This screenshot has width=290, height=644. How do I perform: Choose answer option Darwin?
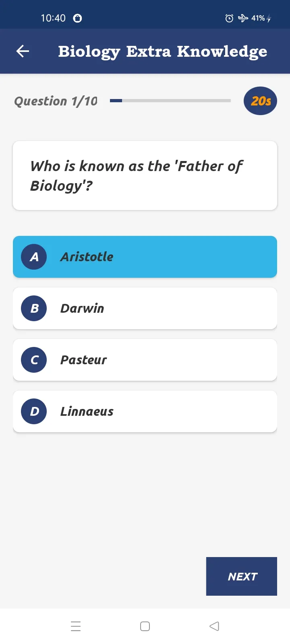(x=145, y=308)
